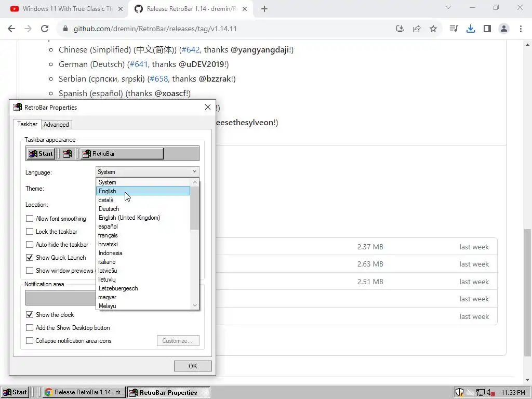Click the network tray icon

coord(481,393)
